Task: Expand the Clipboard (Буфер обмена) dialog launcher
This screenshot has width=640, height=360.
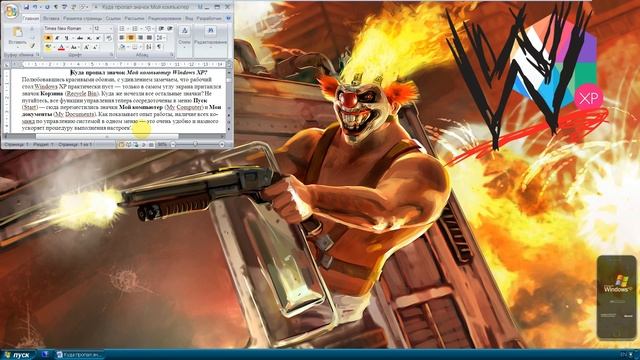Action: click(38, 54)
